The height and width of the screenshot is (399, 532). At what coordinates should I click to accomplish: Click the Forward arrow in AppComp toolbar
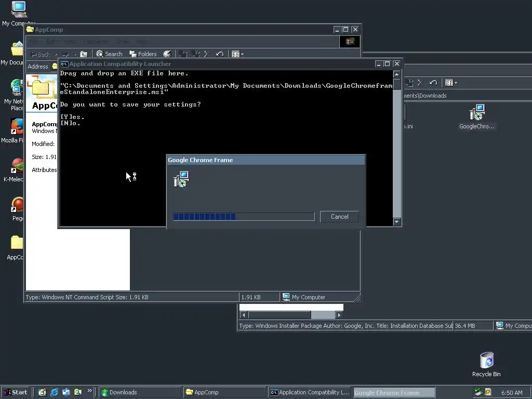tap(65, 54)
